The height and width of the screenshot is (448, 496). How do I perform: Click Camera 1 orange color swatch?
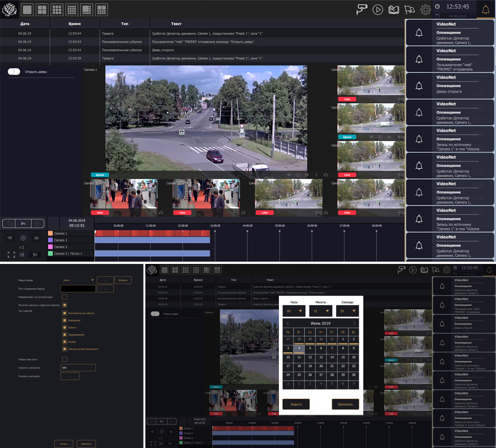(50, 233)
